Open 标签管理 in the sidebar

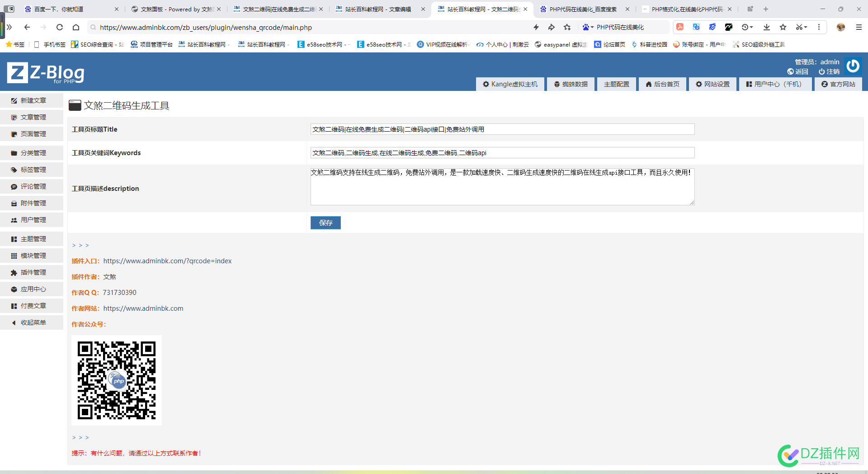pos(32,170)
